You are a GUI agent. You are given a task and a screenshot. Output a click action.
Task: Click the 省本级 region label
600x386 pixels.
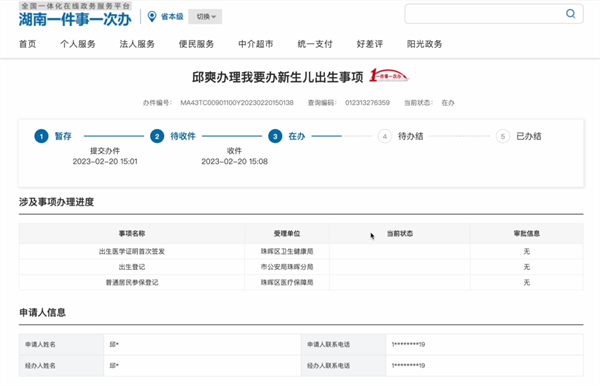(x=172, y=16)
